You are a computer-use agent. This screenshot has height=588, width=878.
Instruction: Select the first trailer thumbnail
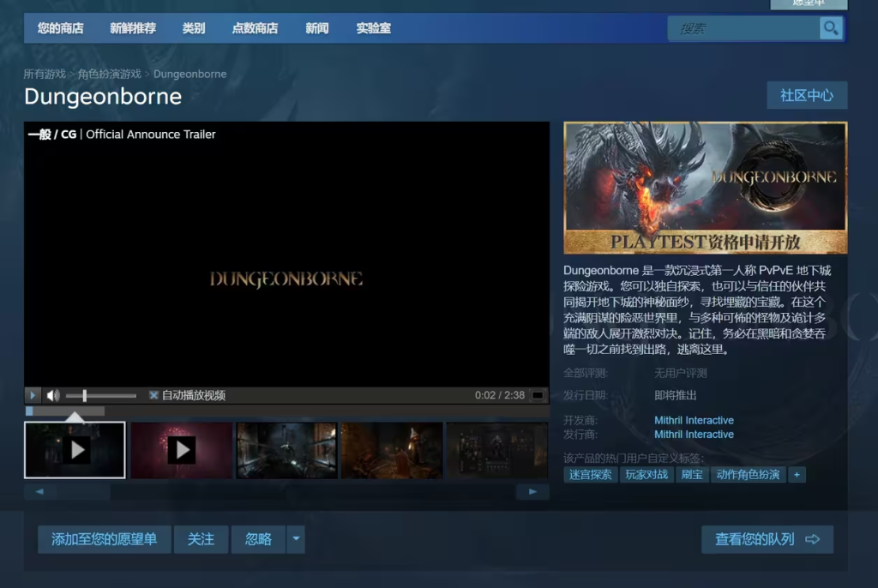point(75,450)
